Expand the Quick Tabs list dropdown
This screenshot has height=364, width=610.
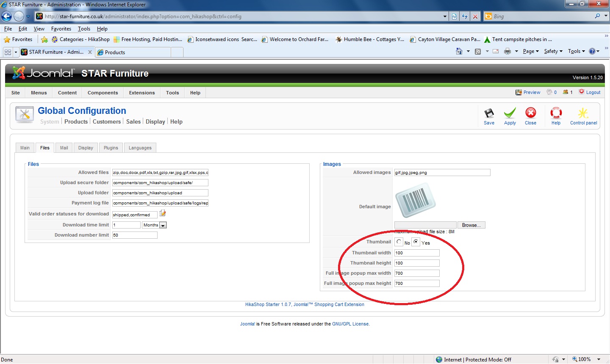tap(16, 52)
